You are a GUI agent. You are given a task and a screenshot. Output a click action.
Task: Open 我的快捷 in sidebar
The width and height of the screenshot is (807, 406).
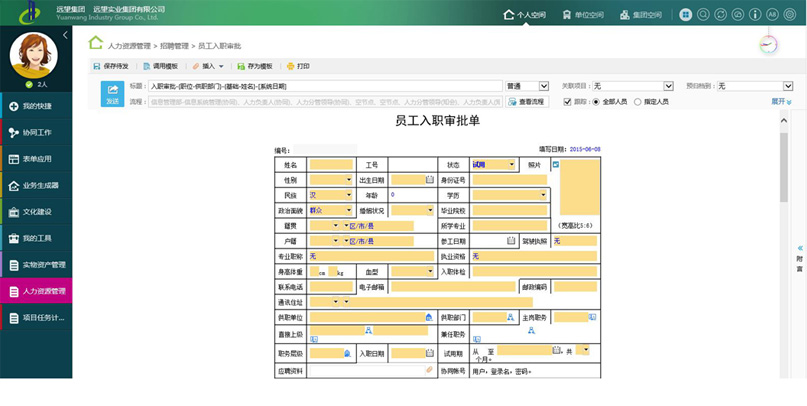[x=36, y=106]
